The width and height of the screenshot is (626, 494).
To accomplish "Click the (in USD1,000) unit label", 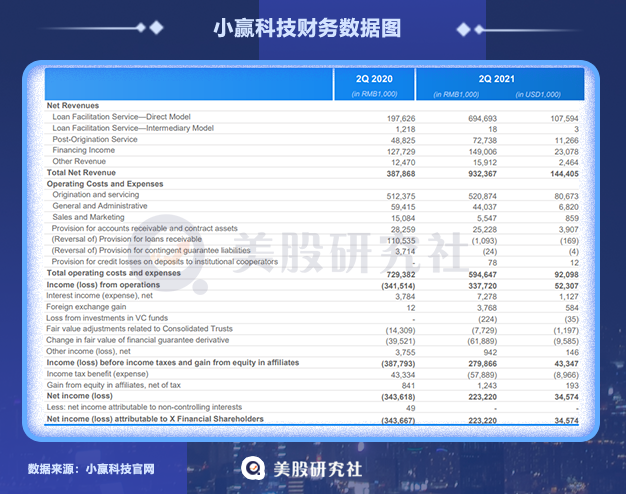I will coord(538,95).
